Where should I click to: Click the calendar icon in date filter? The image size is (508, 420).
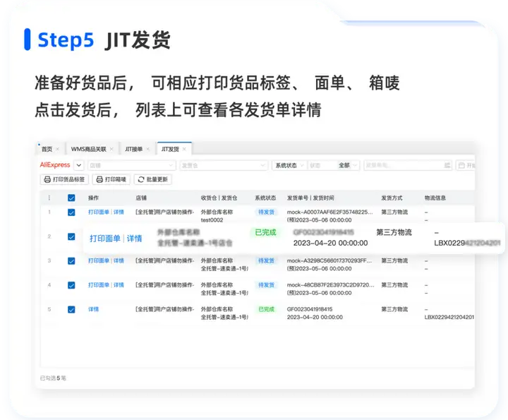(461, 165)
